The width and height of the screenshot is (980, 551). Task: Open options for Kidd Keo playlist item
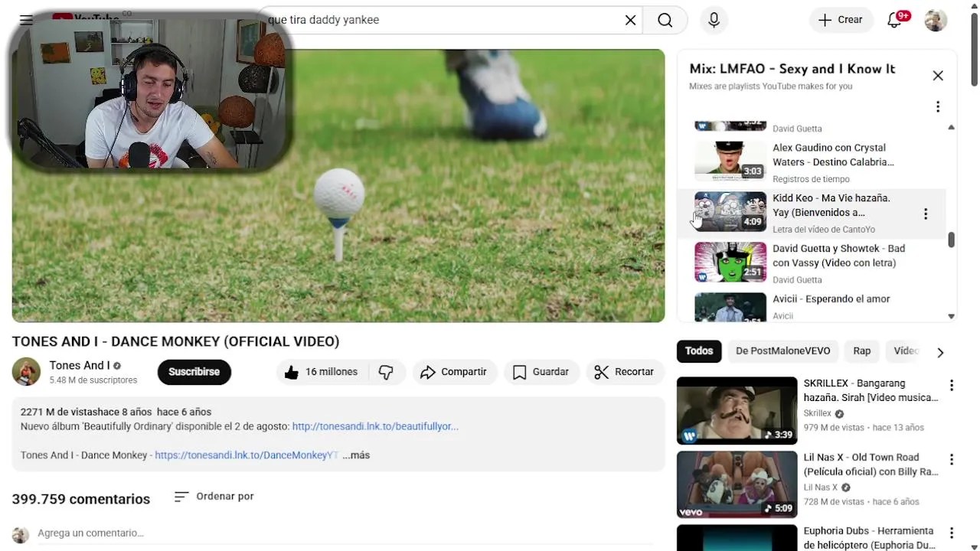[926, 214]
